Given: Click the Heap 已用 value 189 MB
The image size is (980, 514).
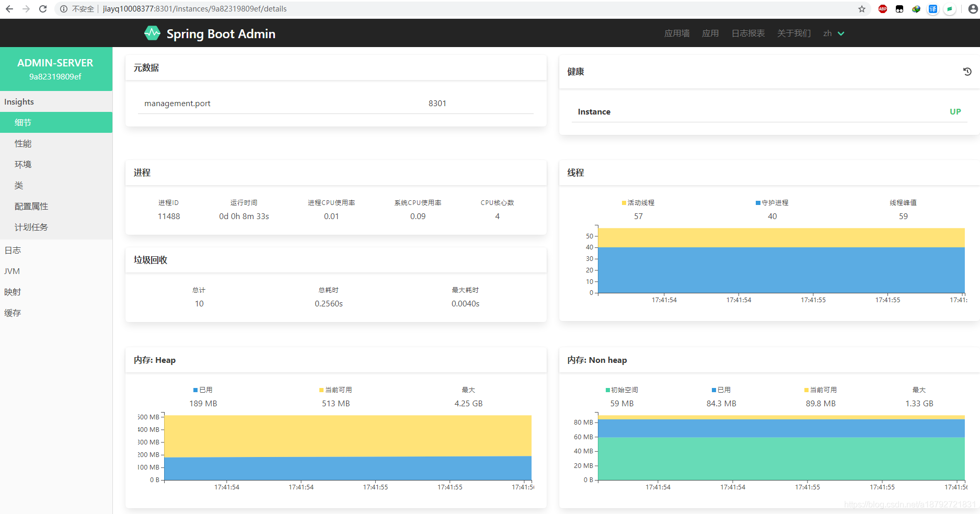Looking at the screenshot, I should tap(203, 404).
